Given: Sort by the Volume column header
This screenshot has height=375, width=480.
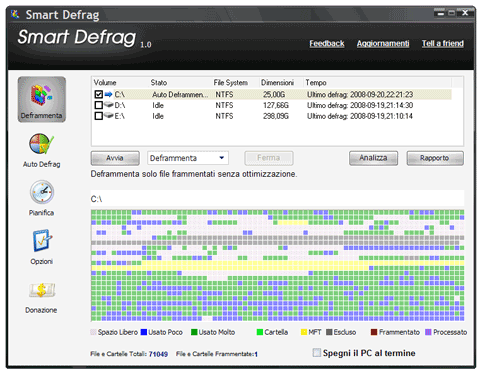Looking at the screenshot, I should pos(105,83).
